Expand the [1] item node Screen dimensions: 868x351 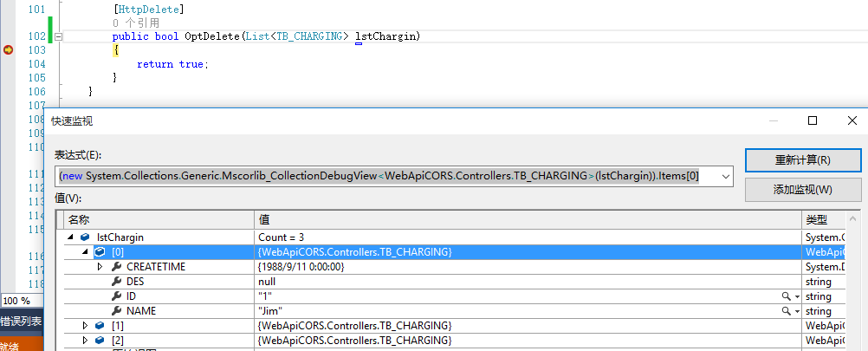pyautogui.click(x=85, y=325)
